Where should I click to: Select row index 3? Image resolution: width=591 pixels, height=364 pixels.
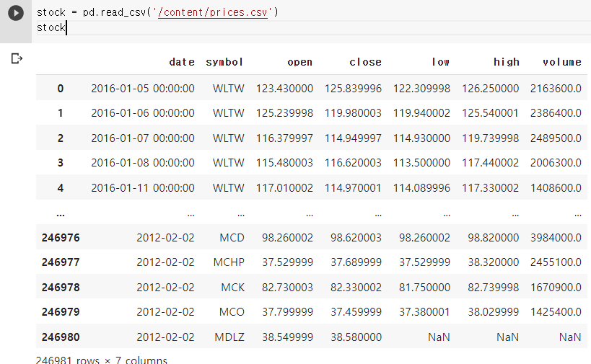61,163
